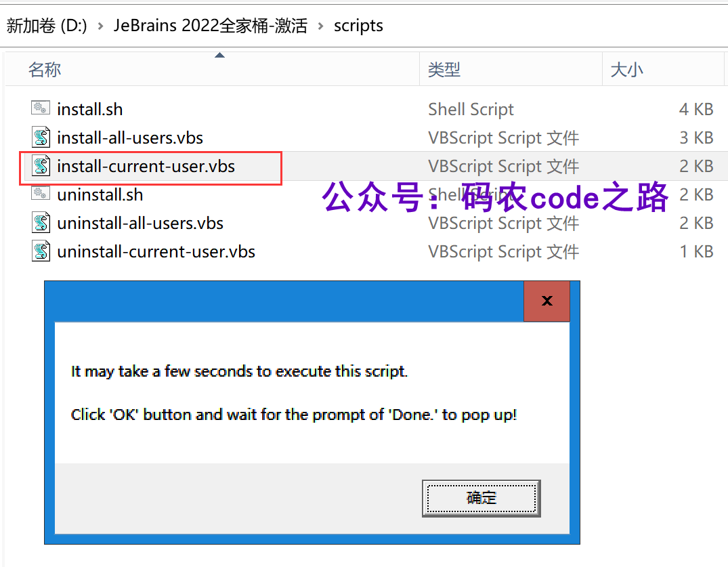728x567 pixels.
Task: Select the install-all-users.vbs file name
Action: [130, 138]
